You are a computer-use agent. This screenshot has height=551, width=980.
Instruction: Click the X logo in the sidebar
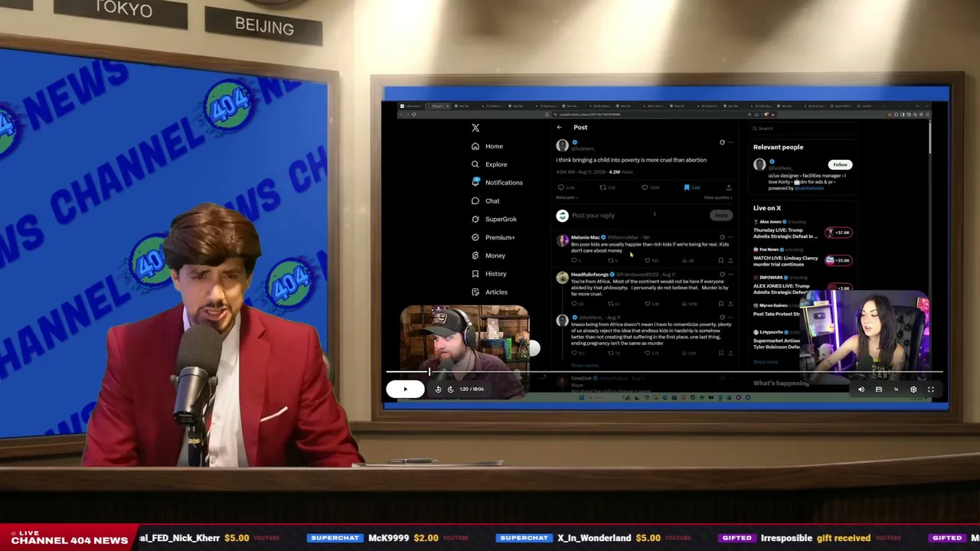475,128
